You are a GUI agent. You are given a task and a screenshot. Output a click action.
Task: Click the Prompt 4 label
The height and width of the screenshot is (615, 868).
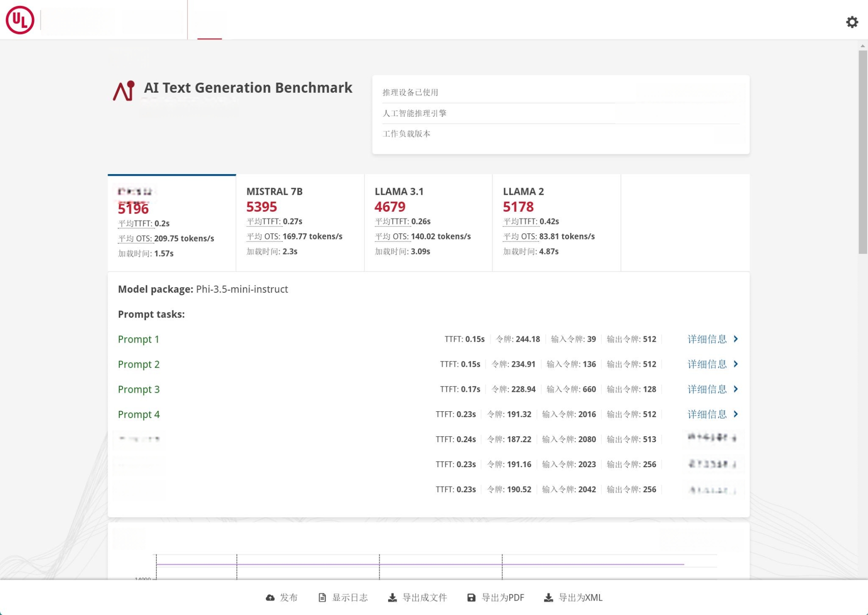click(x=139, y=414)
